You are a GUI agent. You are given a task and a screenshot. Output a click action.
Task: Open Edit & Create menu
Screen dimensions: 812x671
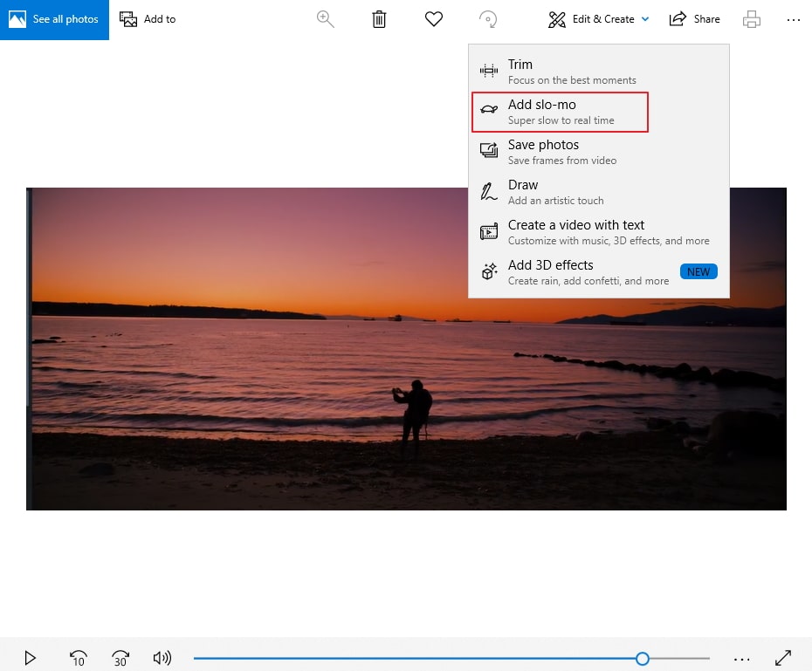[598, 19]
